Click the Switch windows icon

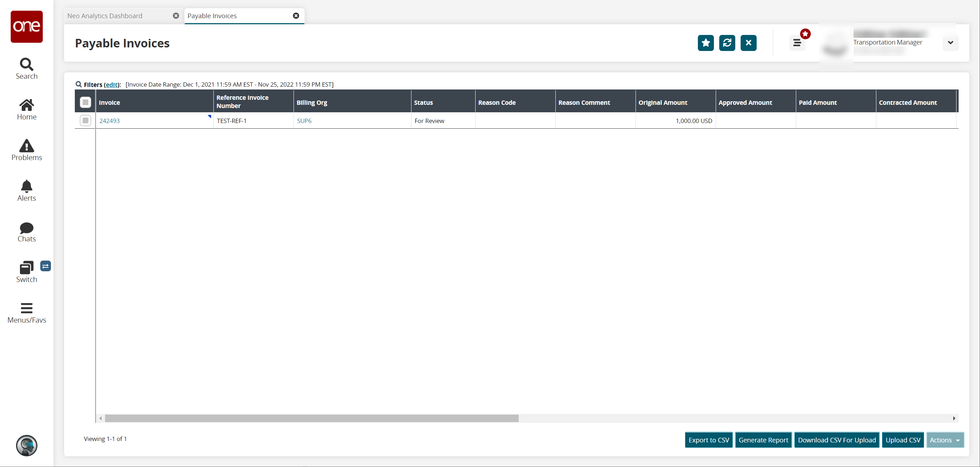click(26, 272)
